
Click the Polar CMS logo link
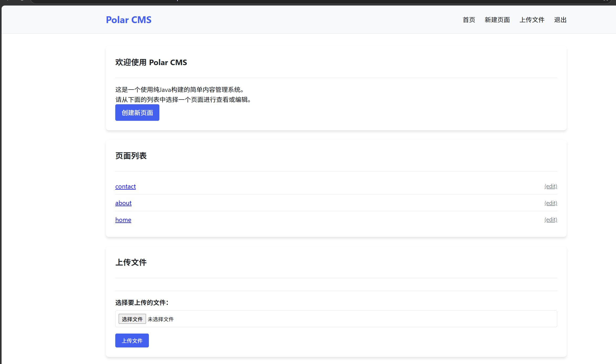tap(129, 20)
